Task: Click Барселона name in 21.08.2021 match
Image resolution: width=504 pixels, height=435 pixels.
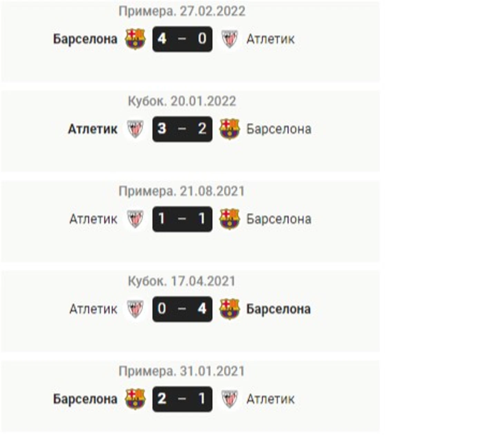Action: coord(279,219)
